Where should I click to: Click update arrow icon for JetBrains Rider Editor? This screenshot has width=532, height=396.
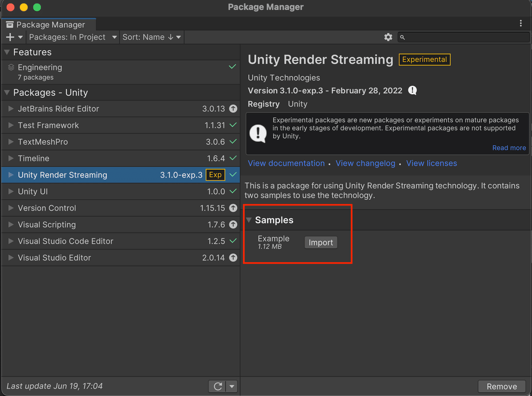[x=233, y=109]
